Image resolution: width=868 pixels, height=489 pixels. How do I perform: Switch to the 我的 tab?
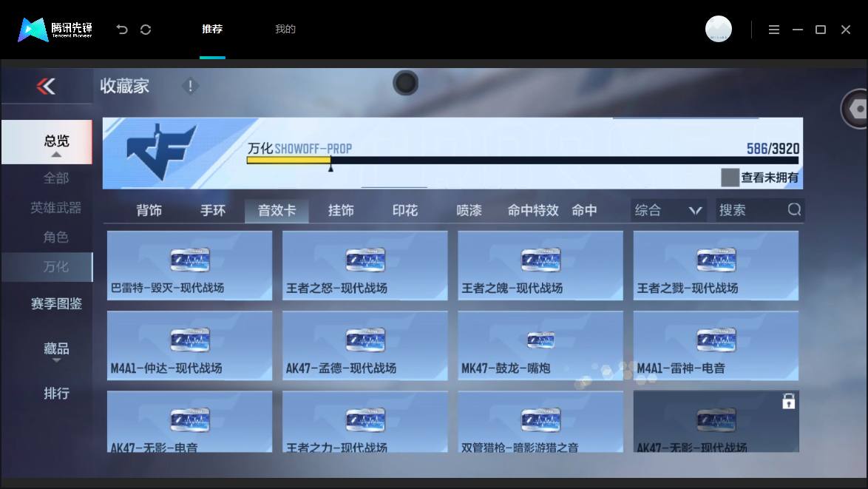point(285,30)
